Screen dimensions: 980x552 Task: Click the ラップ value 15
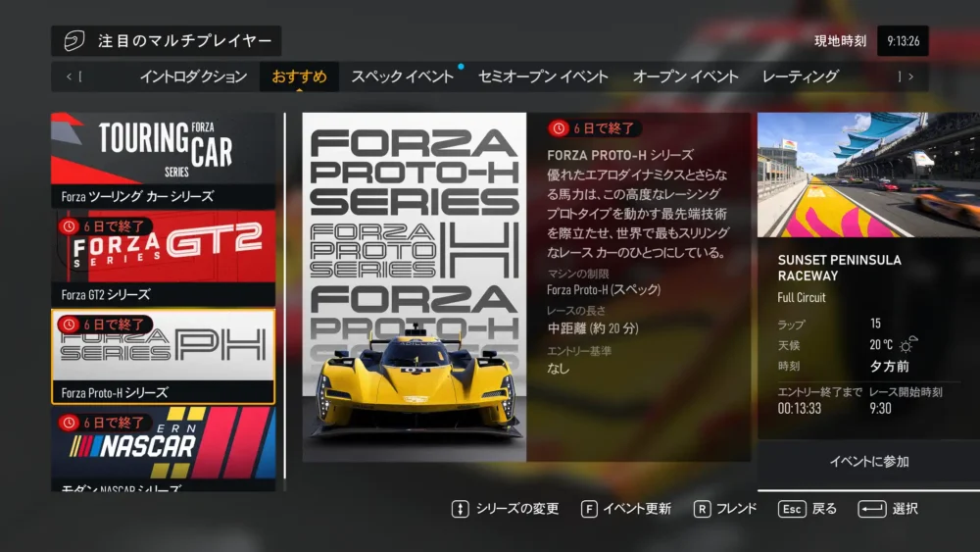tap(875, 324)
